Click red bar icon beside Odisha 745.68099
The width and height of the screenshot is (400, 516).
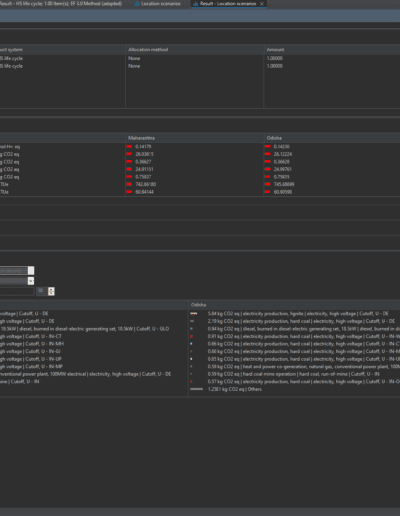267,184
